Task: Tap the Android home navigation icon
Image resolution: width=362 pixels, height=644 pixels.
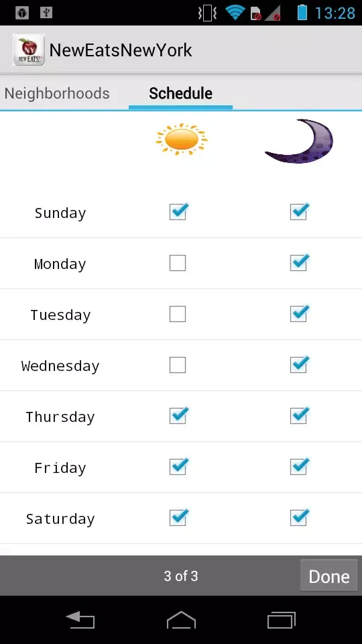Action: 181,620
